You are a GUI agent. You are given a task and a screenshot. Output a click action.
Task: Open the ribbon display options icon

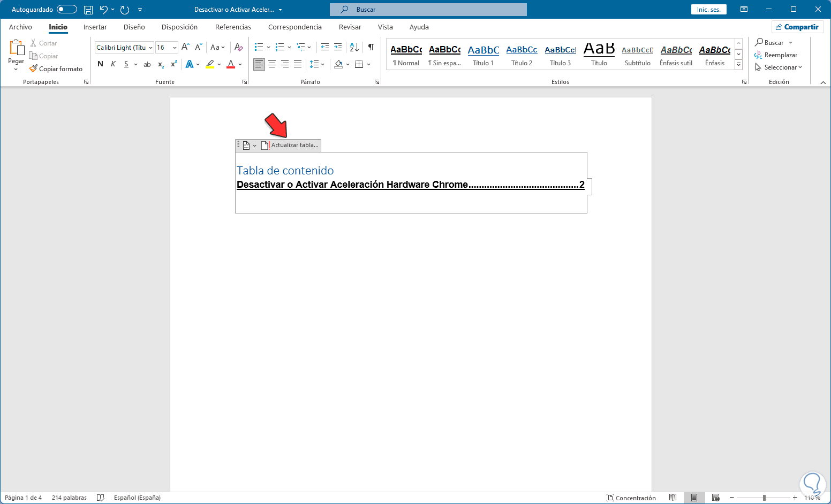tap(744, 10)
